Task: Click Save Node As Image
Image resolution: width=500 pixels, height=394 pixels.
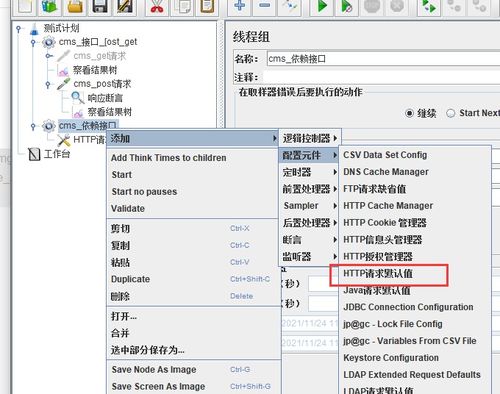Action: 192,370
